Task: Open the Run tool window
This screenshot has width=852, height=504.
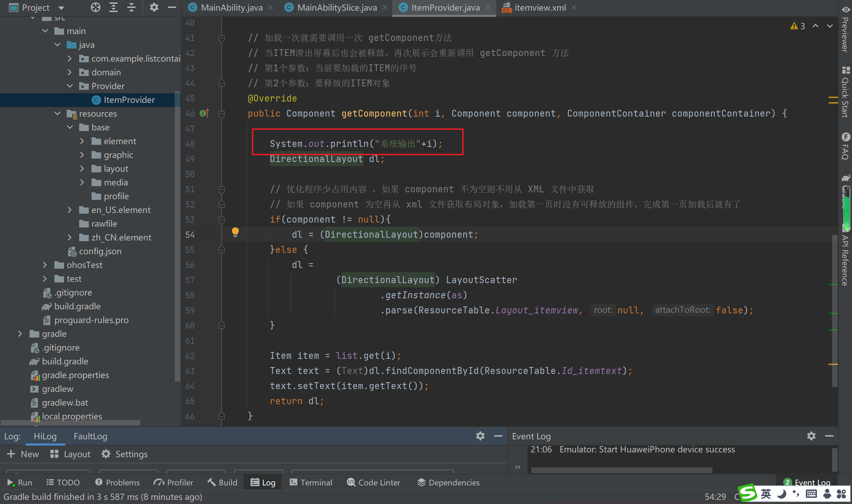Action: 20,482
